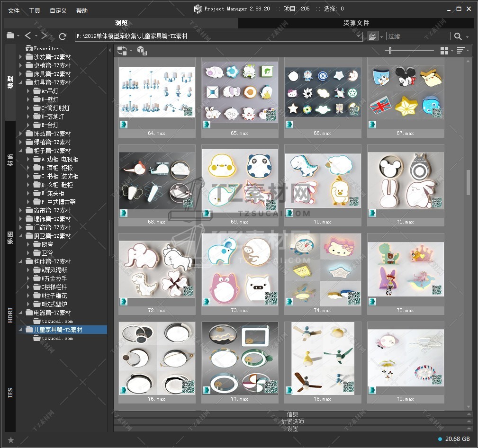Open the search options dropdown arrow
The image size is (478, 448).
467,37
